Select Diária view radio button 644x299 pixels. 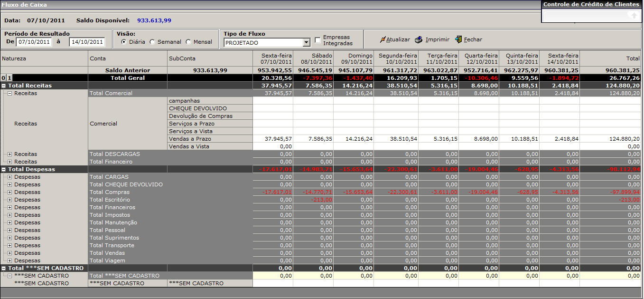point(124,42)
